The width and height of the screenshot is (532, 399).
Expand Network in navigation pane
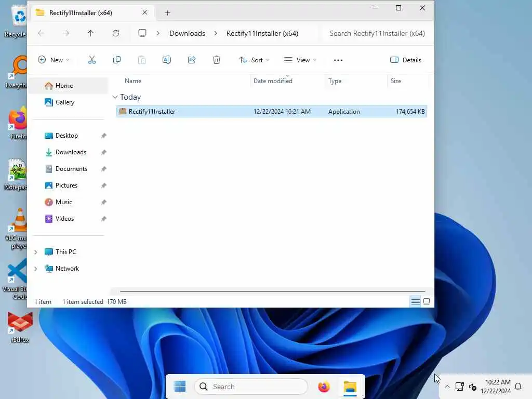coord(36,269)
